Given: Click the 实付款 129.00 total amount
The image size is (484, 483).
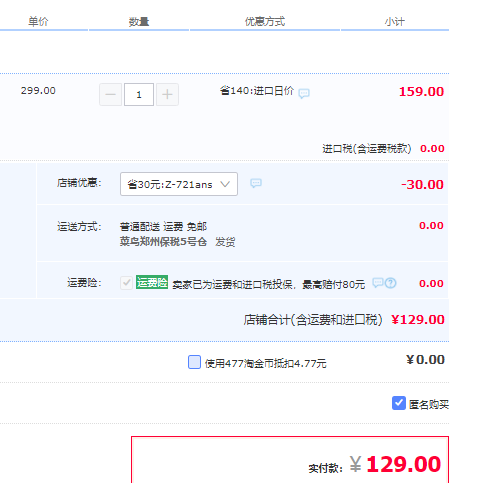Looking at the screenshot, I should [395, 464].
